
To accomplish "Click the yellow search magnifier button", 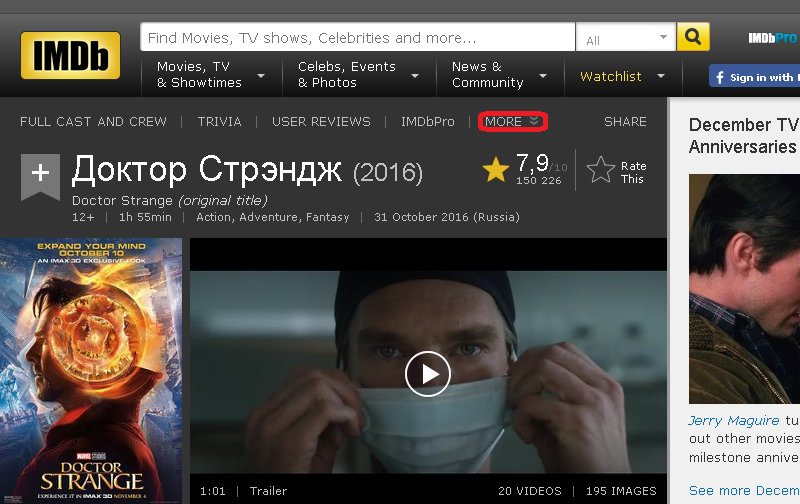I will tap(693, 37).
